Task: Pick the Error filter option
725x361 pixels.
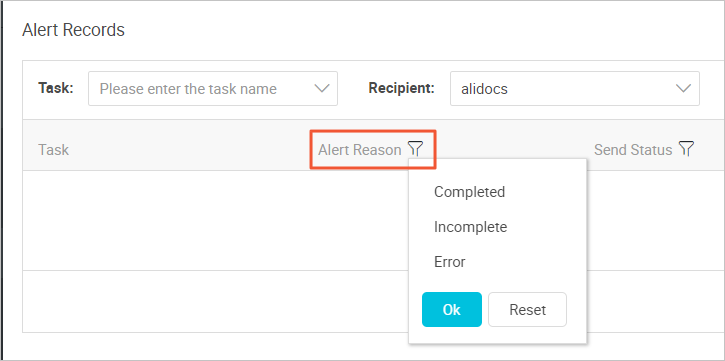Action: point(449,262)
